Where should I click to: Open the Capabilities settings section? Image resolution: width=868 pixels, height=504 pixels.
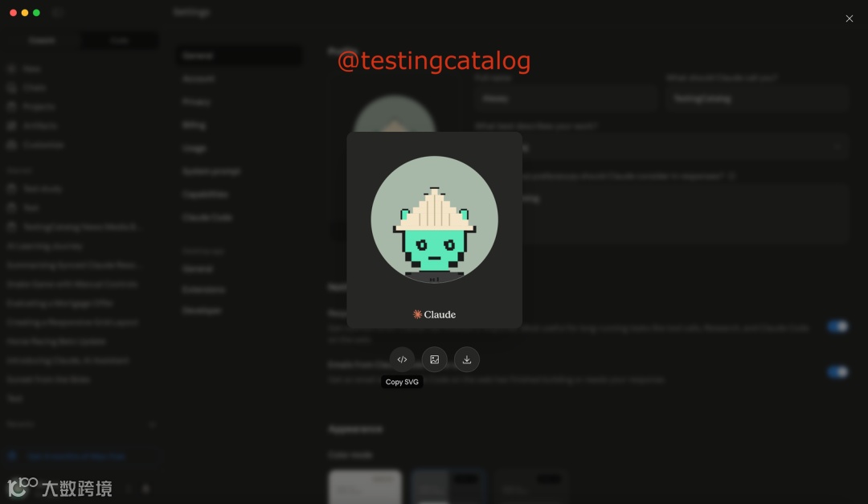click(206, 195)
